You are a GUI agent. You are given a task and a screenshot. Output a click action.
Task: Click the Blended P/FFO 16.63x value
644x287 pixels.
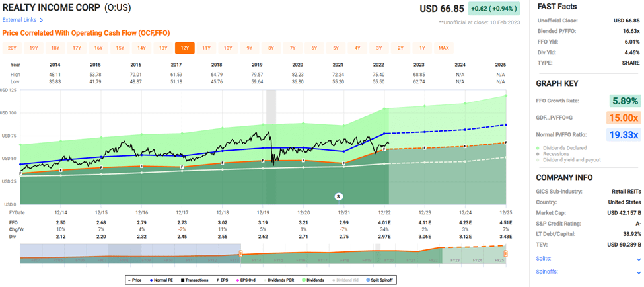point(633,31)
